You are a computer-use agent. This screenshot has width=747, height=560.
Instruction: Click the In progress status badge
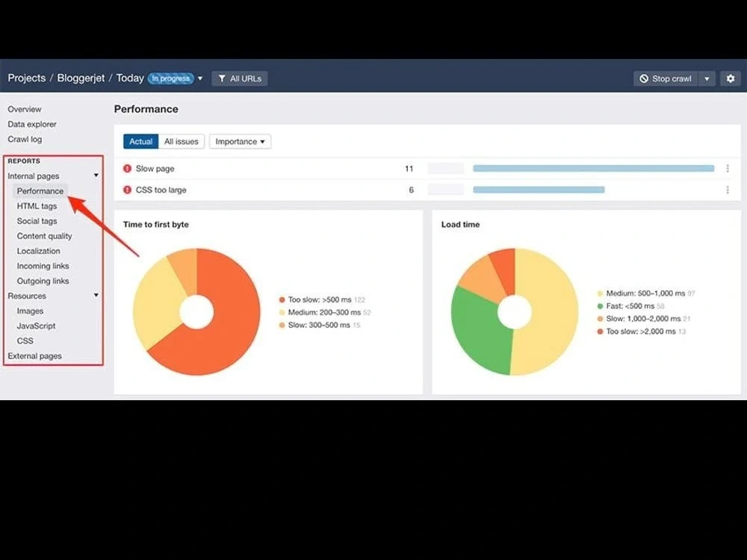coord(171,78)
